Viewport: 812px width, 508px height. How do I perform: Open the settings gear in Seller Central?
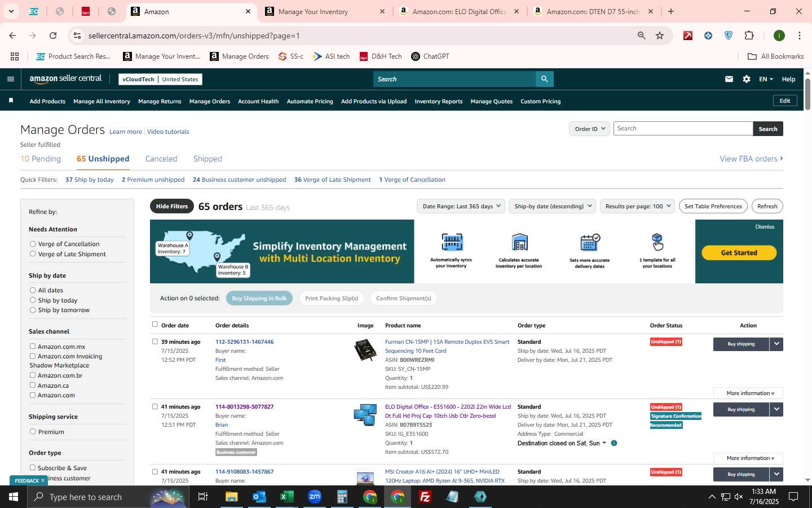747,79
